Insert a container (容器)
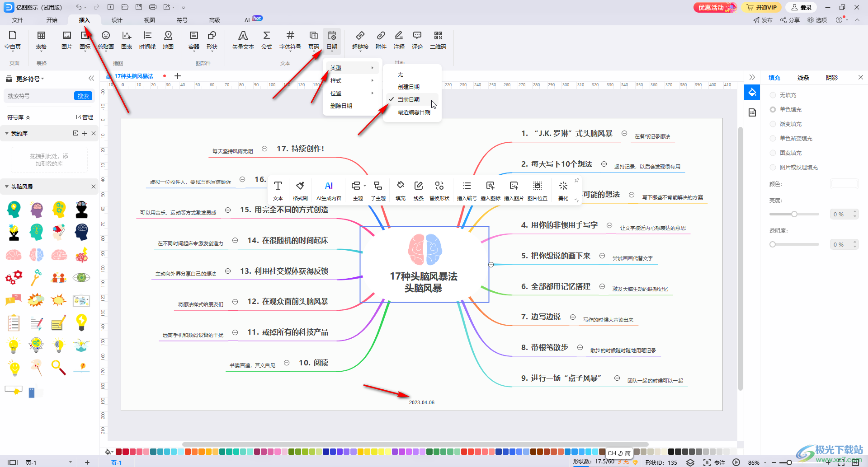This screenshot has width=868, height=467. coord(194,40)
